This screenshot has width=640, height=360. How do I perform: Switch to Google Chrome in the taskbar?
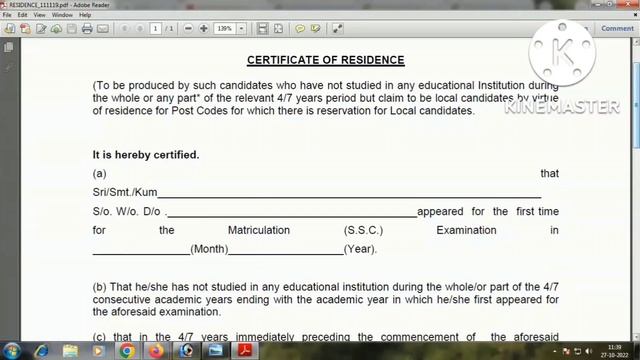[x=127, y=351]
